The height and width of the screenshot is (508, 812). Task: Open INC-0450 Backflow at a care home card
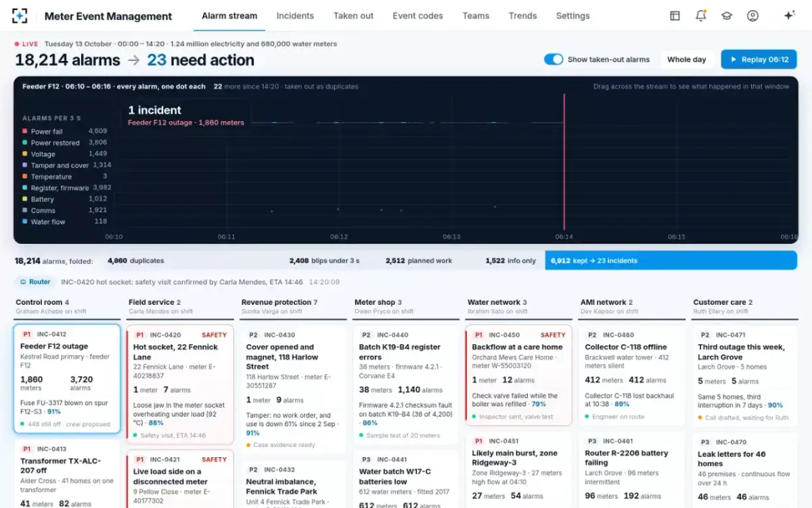pyautogui.click(x=520, y=375)
